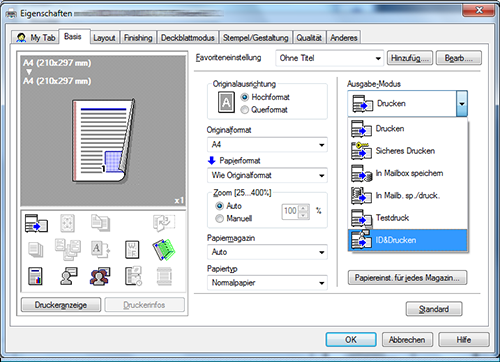This screenshot has height=362, width=500.
Task: Click the greyed Druckerinfos button
Action: point(144,305)
